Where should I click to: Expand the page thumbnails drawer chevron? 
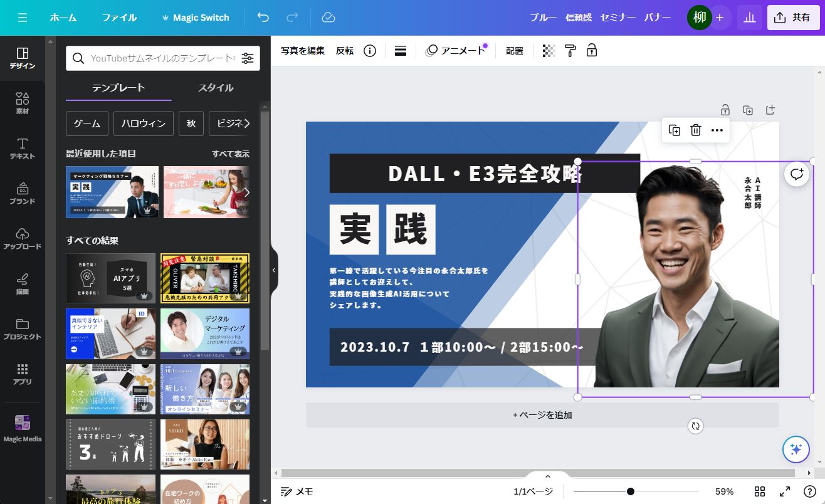coord(547,476)
